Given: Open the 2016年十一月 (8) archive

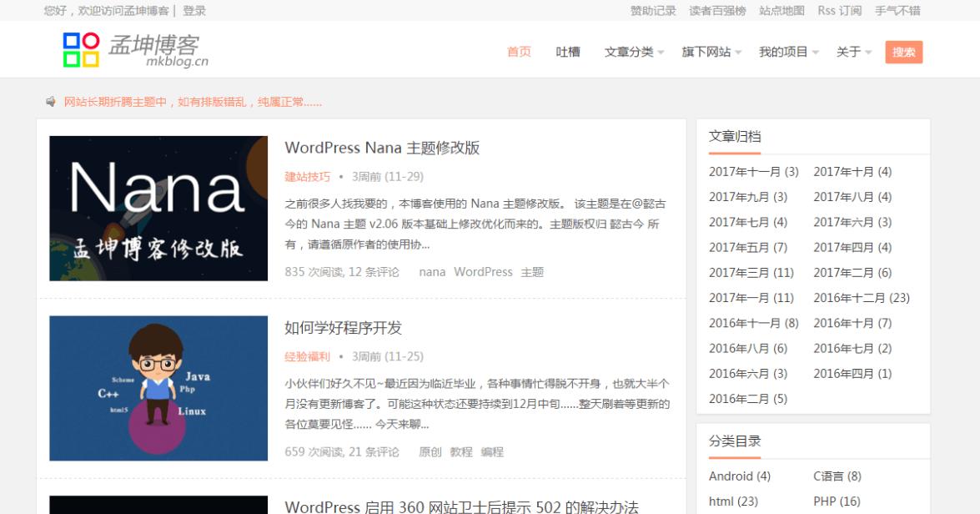Looking at the screenshot, I should [x=754, y=323].
